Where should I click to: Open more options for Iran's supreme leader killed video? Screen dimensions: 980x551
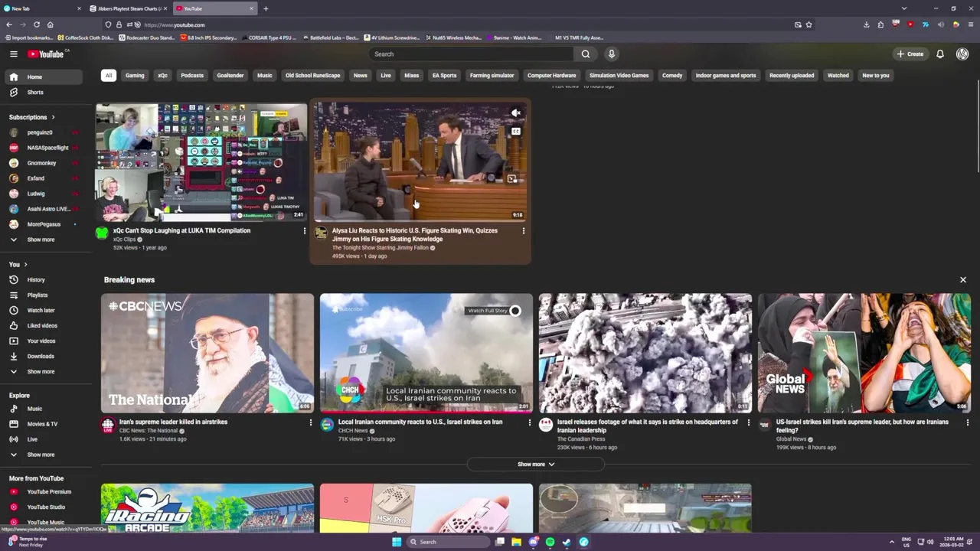(310, 422)
